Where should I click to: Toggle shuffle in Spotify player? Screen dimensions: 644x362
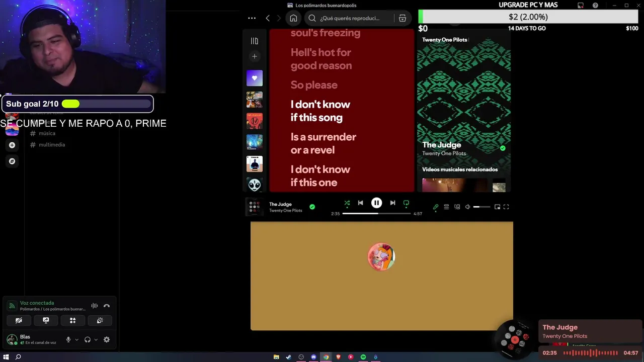347,203
